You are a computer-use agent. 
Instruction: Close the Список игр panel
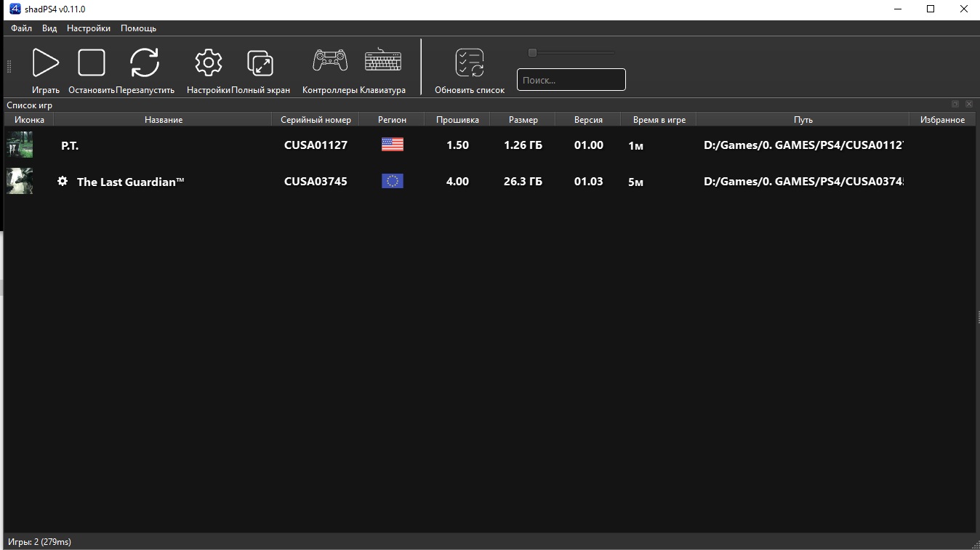click(968, 105)
